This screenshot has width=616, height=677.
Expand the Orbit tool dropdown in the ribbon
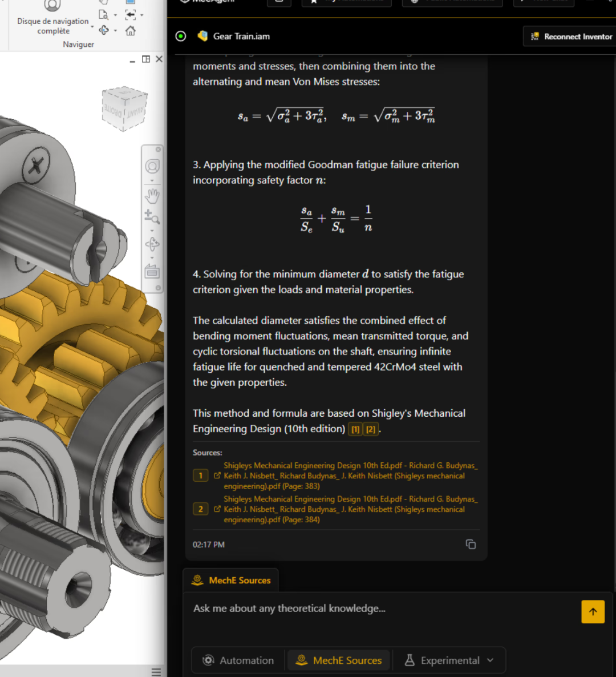[x=115, y=31]
